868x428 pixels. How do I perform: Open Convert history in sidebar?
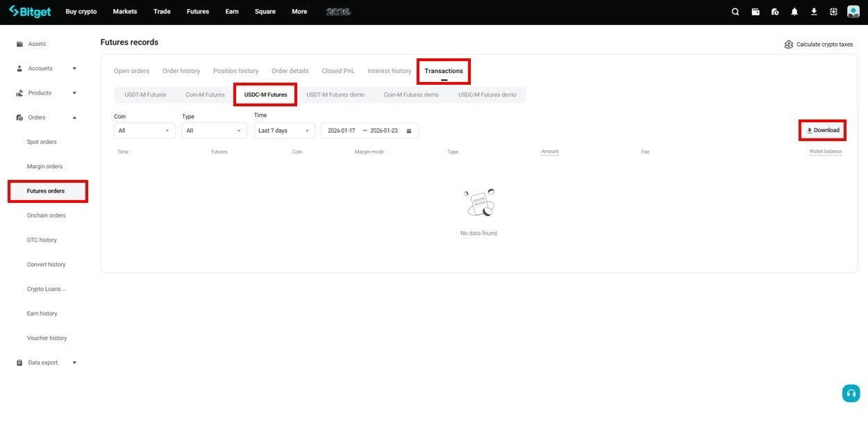coord(47,265)
